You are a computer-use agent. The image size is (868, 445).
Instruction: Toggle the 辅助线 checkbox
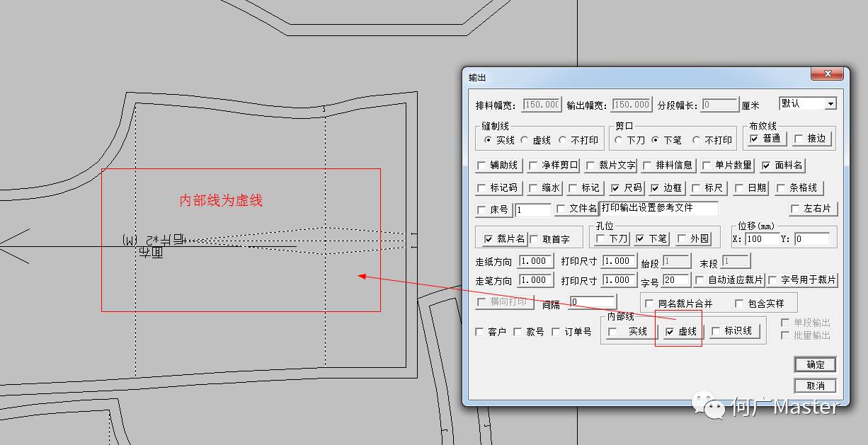tap(482, 166)
